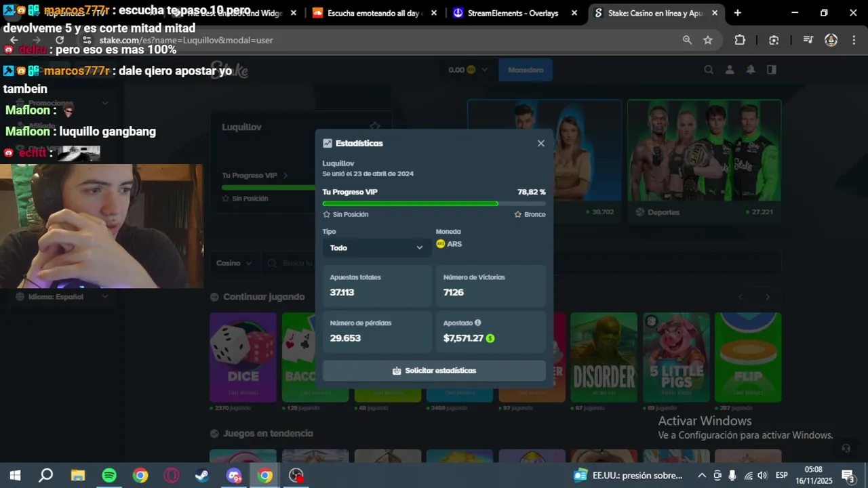
Task: Open File Explorer from the taskbar
Action: (78, 475)
